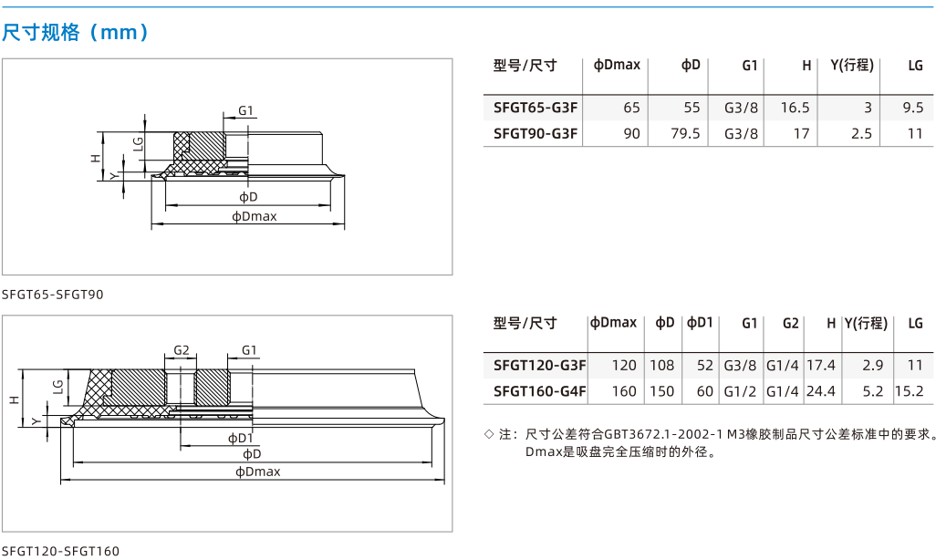Click the "ϕD1" column header in the table

pos(700,323)
